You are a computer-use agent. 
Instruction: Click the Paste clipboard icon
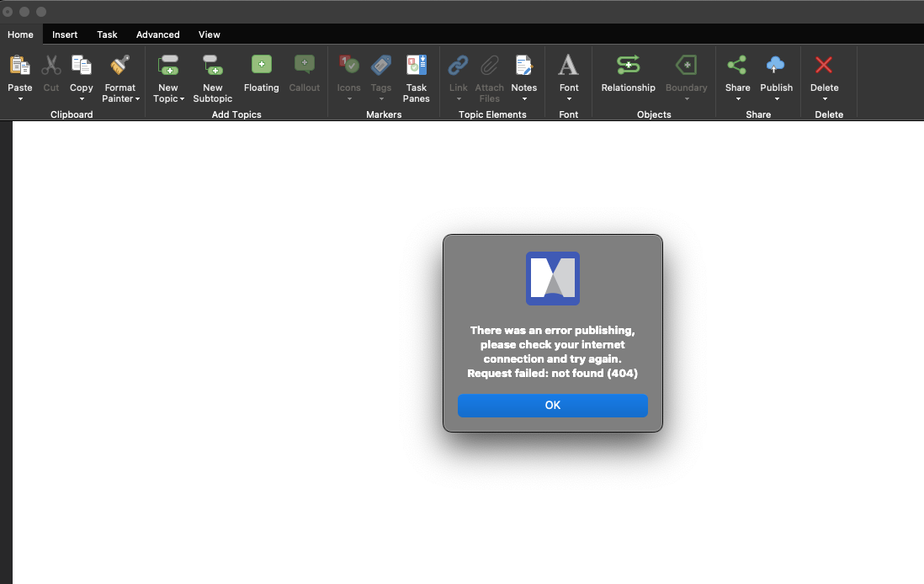(x=19, y=66)
